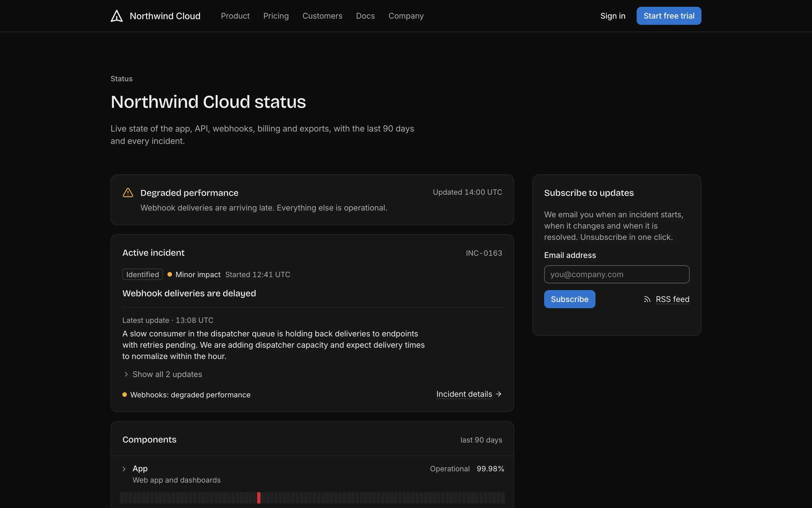Expand Show all 2 updates

click(162, 374)
